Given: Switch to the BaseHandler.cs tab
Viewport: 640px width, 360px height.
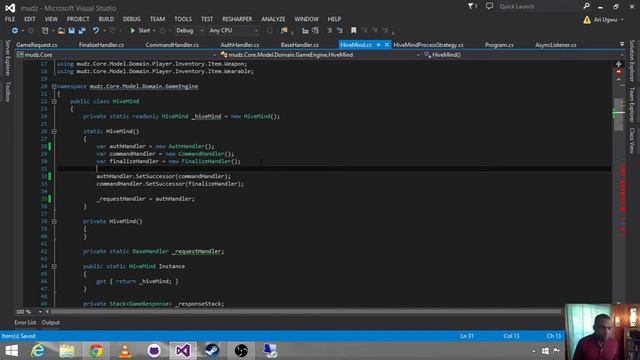Looking at the screenshot, I should pyautogui.click(x=300, y=45).
